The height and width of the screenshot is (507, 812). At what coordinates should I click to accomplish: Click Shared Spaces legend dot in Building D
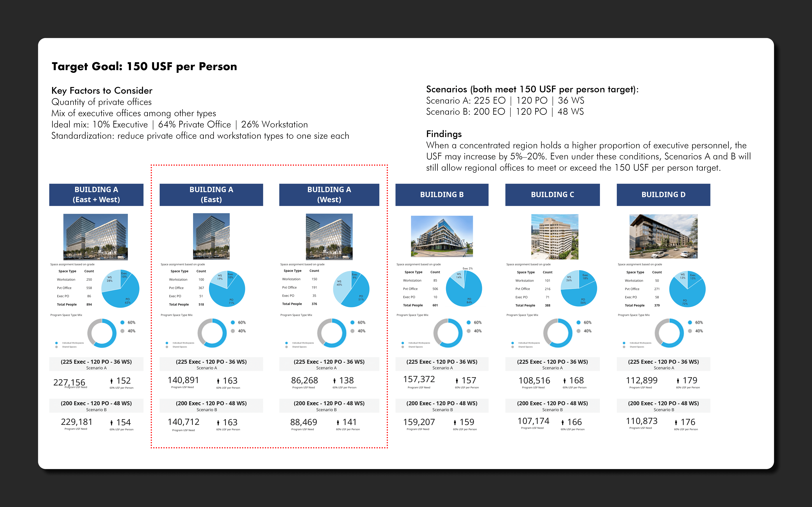point(624,347)
